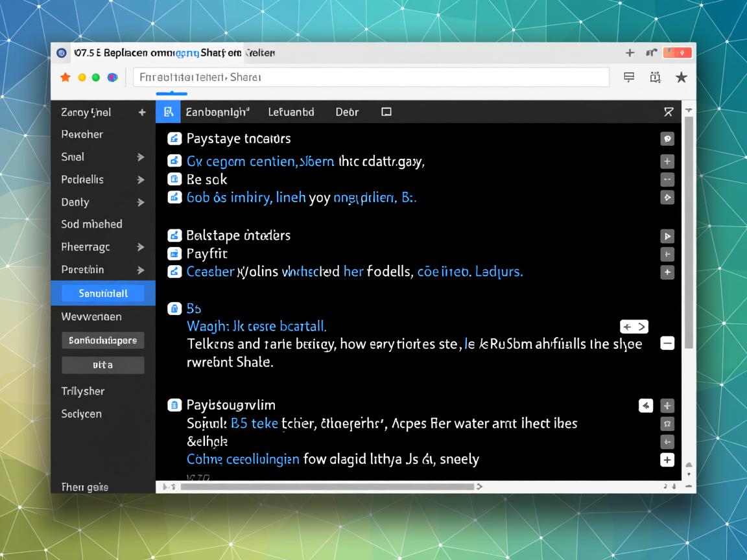Toggle the square checkbox icon after "Deor" tab
Image resolution: width=747 pixels, height=560 pixels.
[x=386, y=112]
